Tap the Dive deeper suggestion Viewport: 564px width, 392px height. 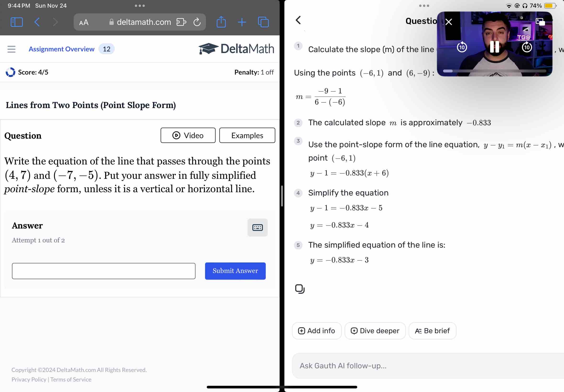tap(375, 331)
